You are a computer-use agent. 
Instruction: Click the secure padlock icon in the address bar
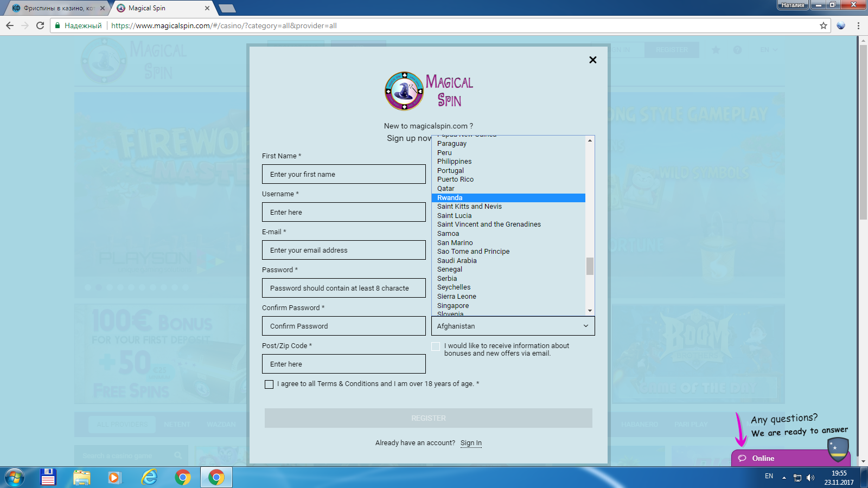[x=58, y=25]
